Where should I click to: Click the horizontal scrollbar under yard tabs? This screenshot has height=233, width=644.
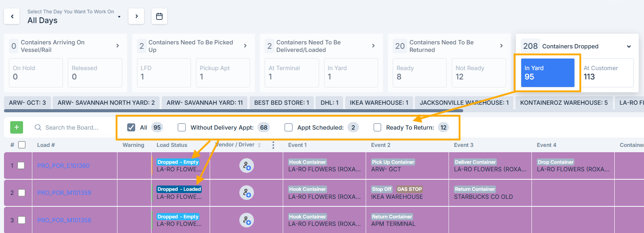pyautogui.click(x=234, y=111)
